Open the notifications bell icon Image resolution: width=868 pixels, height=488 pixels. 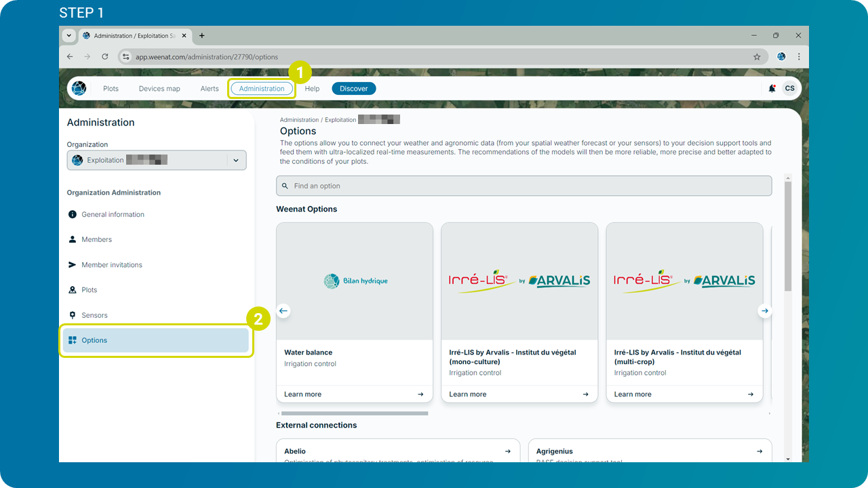tap(772, 88)
